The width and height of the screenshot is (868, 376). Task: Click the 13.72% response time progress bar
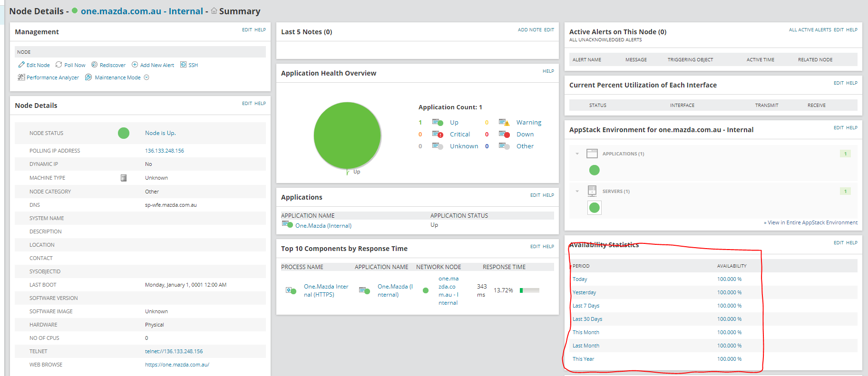(x=529, y=290)
